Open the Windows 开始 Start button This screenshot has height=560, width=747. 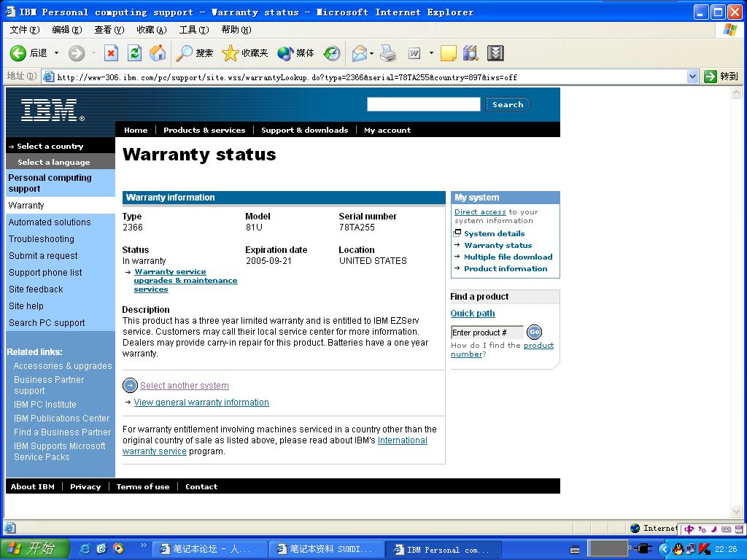34,548
